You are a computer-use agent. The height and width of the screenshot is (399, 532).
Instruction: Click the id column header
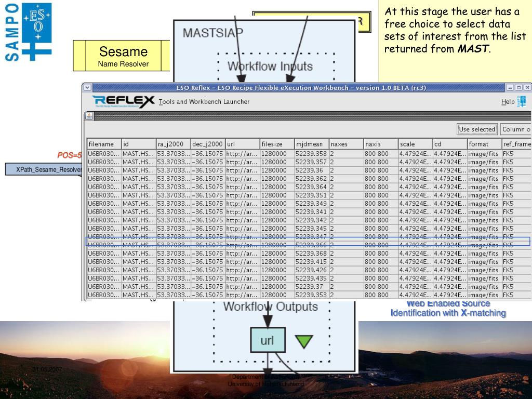(x=139, y=144)
